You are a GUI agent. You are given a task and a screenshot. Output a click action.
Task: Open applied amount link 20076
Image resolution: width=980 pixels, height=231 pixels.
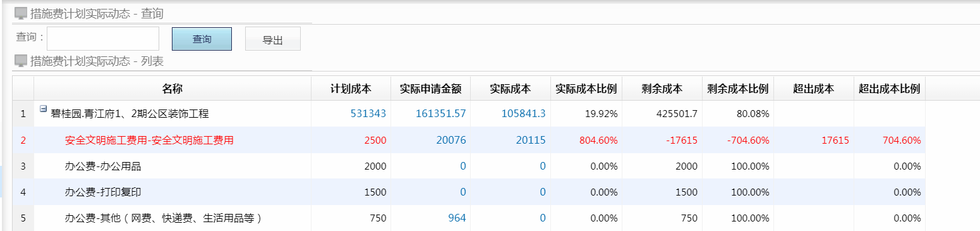451,140
